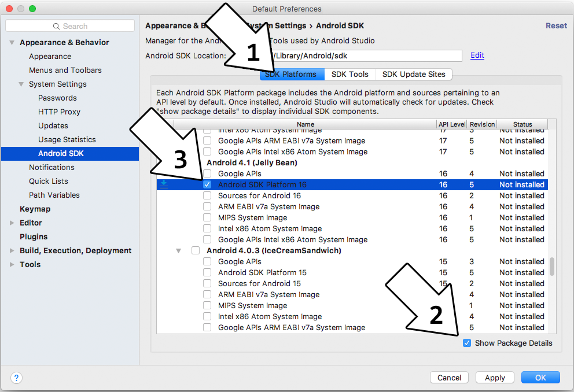Switch to the SDK Update Sites tab
Viewport: 574px width, 392px height.
point(414,74)
